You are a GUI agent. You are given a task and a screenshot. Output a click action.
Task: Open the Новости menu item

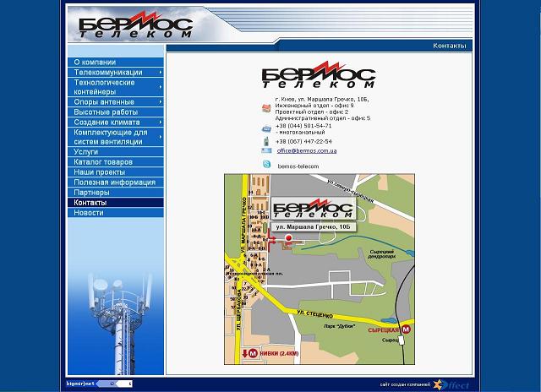point(116,212)
